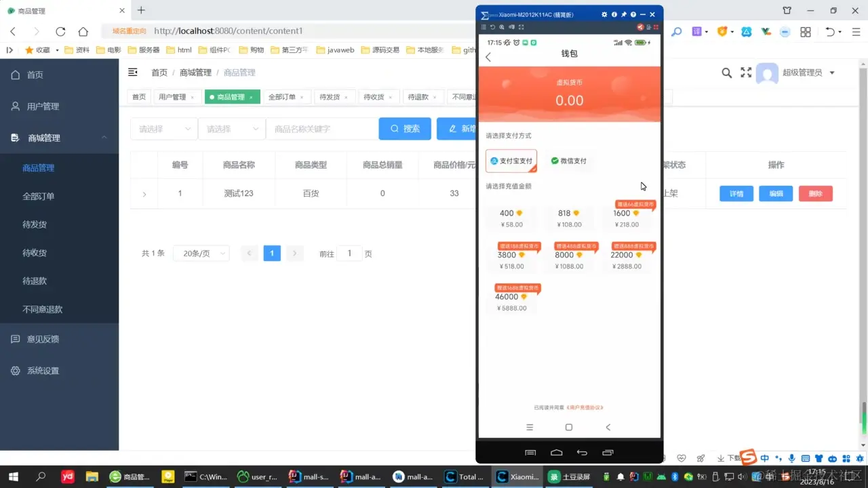Switch to 用户管理 tab
This screenshot has height=488, width=868.
[176, 97]
